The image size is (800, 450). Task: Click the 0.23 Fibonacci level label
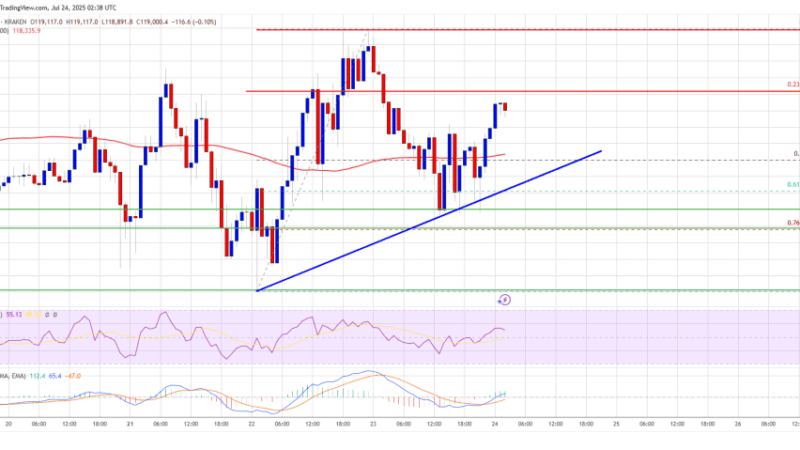point(793,85)
